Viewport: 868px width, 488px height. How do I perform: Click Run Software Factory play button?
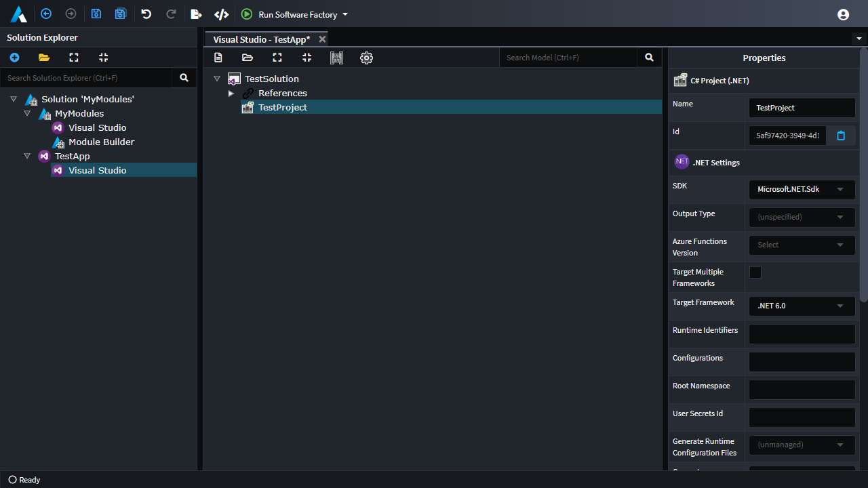tap(247, 14)
